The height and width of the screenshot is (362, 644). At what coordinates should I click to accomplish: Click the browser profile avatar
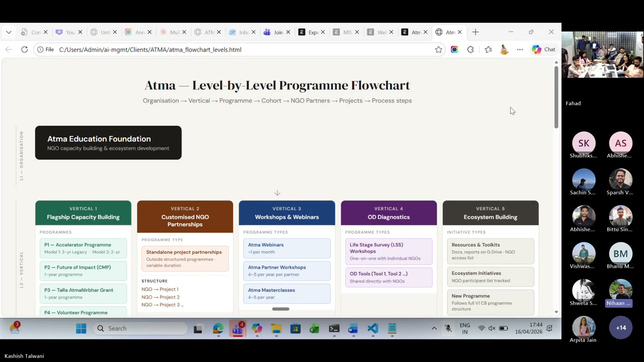click(x=504, y=49)
